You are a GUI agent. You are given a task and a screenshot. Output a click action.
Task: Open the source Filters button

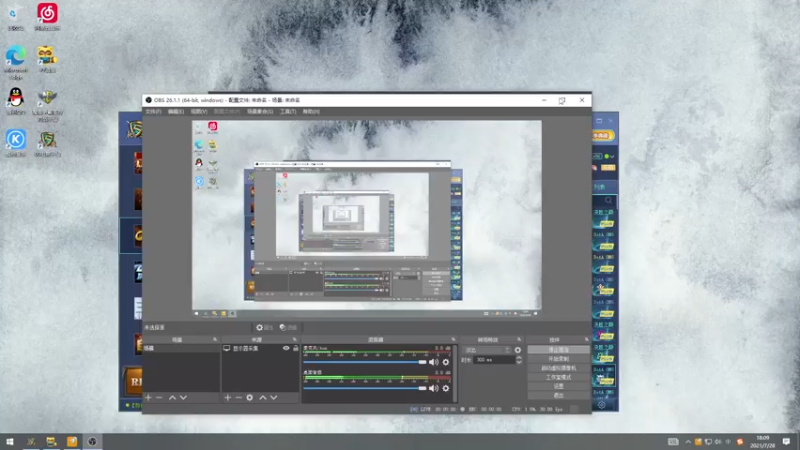288,328
